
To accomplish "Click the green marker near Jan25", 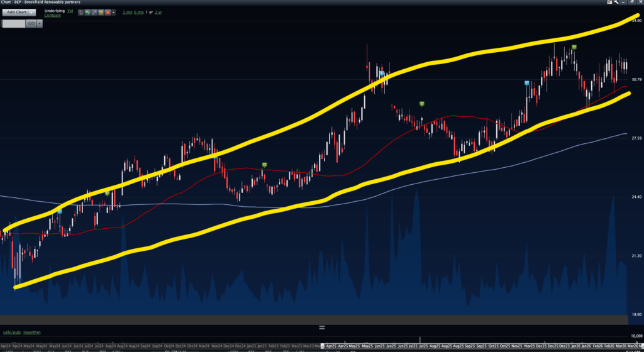I will click(264, 165).
